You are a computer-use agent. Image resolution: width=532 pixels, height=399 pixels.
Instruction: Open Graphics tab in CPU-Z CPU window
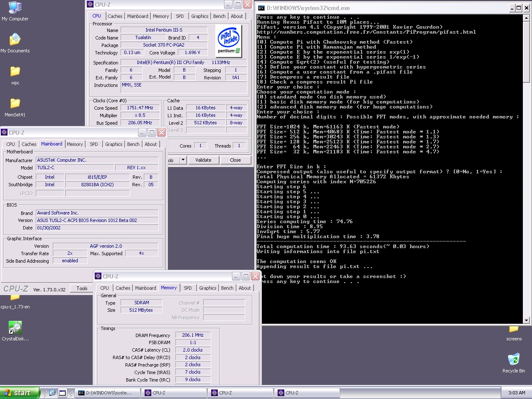pos(200,16)
